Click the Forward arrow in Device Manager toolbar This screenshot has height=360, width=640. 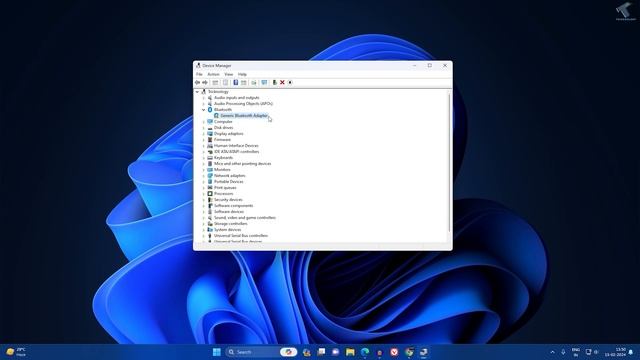205,82
